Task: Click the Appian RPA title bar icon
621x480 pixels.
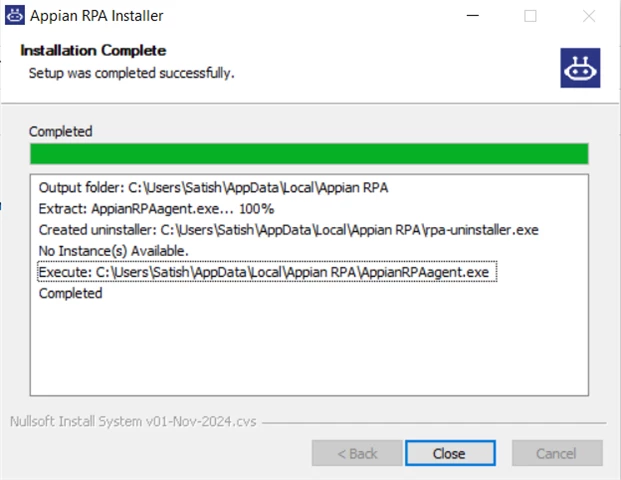Action: tap(15, 15)
